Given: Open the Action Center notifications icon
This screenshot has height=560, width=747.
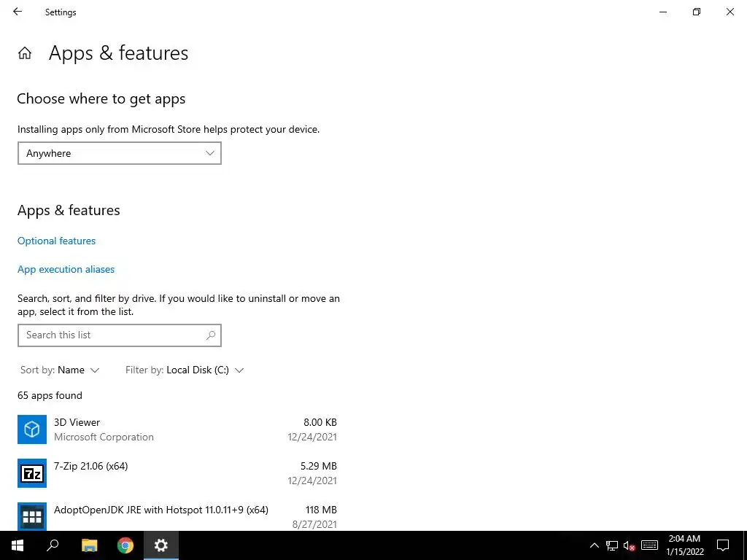Looking at the screenshot, I should click(x=723, y=545).
